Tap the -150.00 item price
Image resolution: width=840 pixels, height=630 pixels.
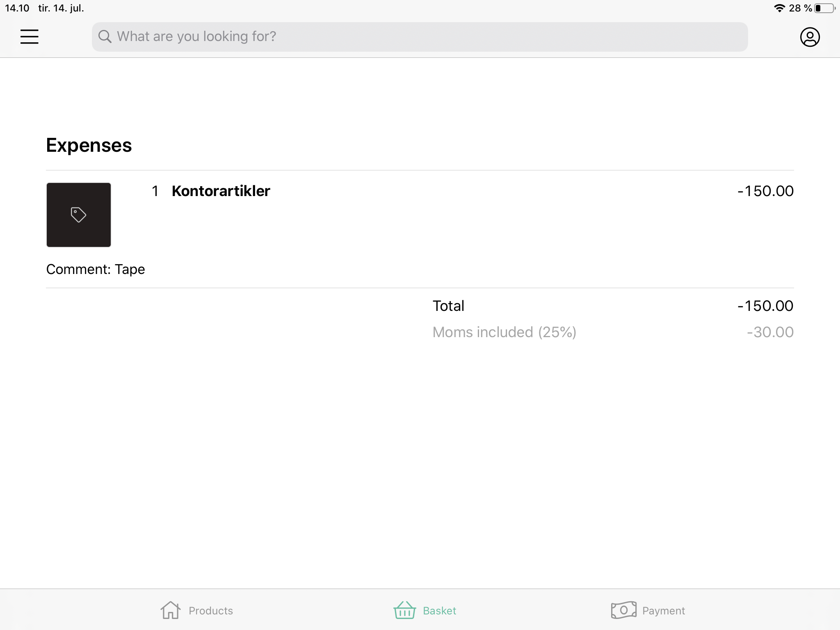tap(765, 191)
